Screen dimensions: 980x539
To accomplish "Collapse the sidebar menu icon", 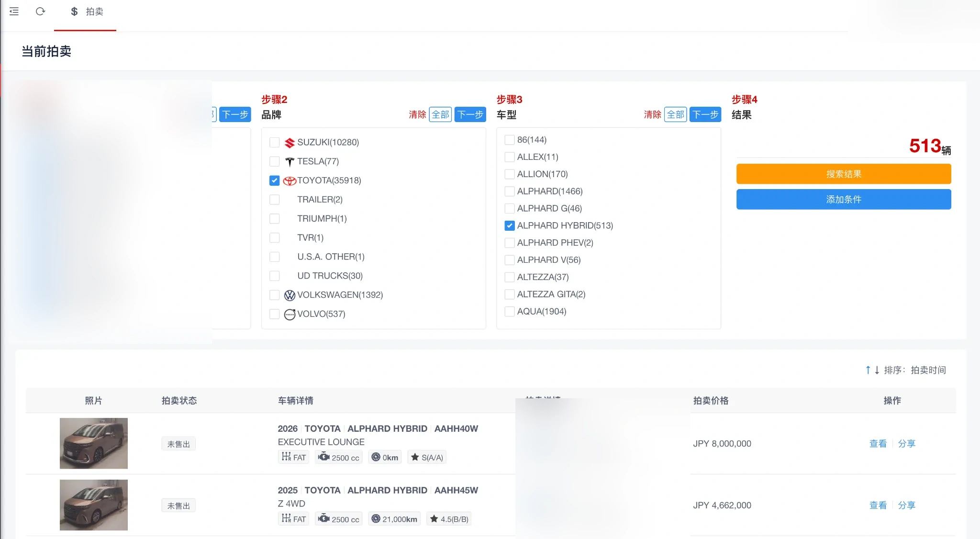I will (x=14, y=11).
